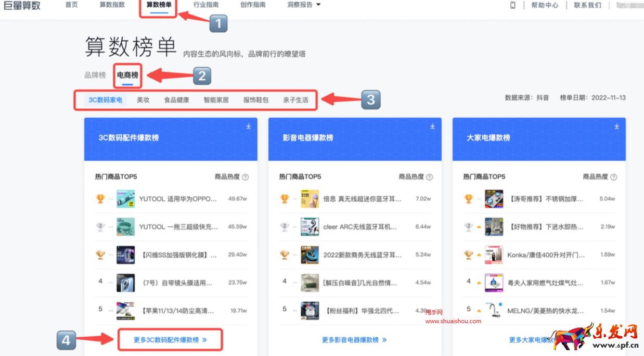This screenshot has width=644, height=356.
Task: Open thumbnail of MELNG/美菱热的快水龙 faucet
Action: pos(494,311)
